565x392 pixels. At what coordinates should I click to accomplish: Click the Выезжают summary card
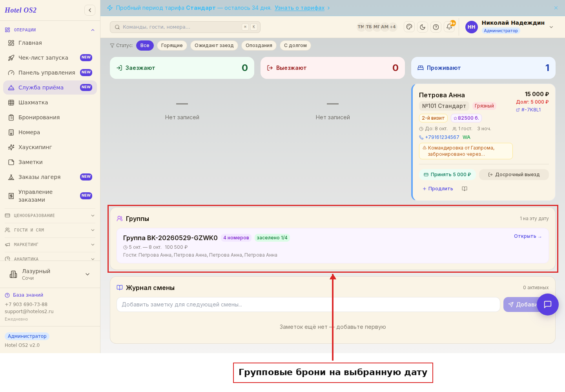(333, 68)
